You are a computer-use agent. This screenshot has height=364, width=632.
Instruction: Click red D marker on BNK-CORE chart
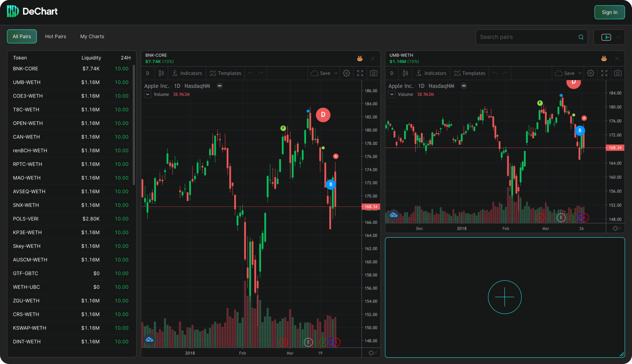click(323, 115)
